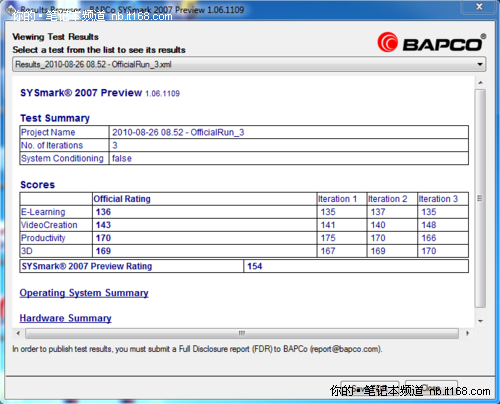The height and width of the screenshot is (404, 500).
Task: Select the Test Summary heading
Action: click(x=55, y=118)
